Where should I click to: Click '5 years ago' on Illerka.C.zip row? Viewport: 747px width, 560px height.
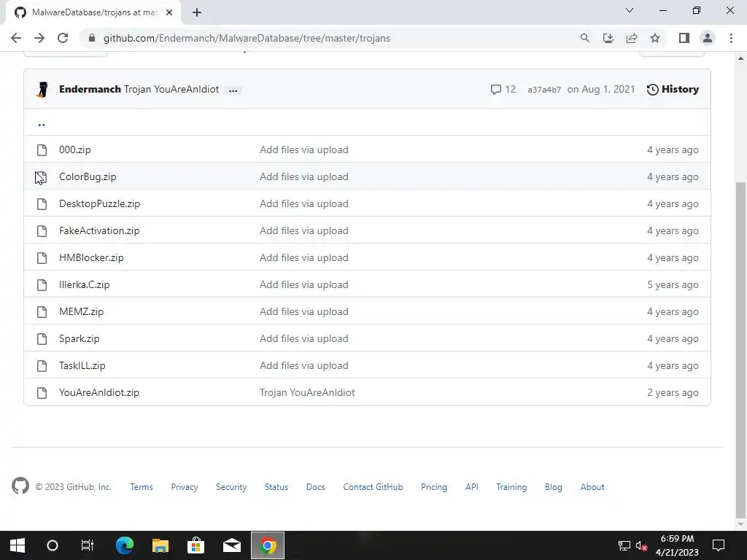[x=673, y=285]
